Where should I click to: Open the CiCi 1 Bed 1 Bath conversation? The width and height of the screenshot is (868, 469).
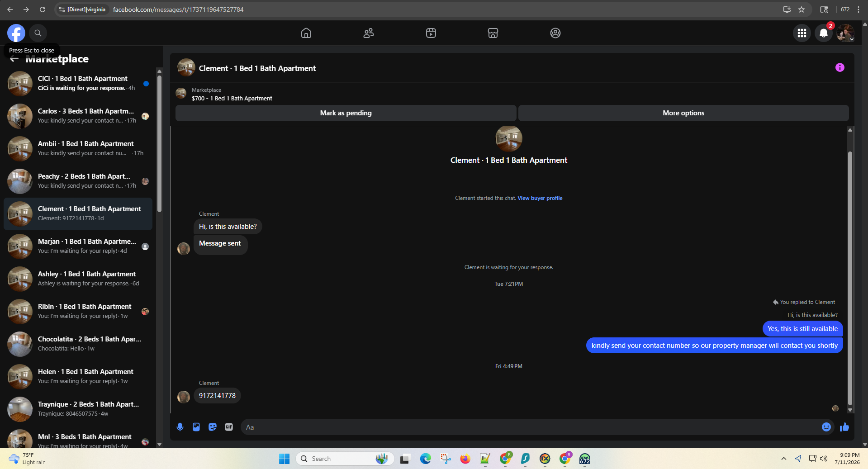pos(78,84)
